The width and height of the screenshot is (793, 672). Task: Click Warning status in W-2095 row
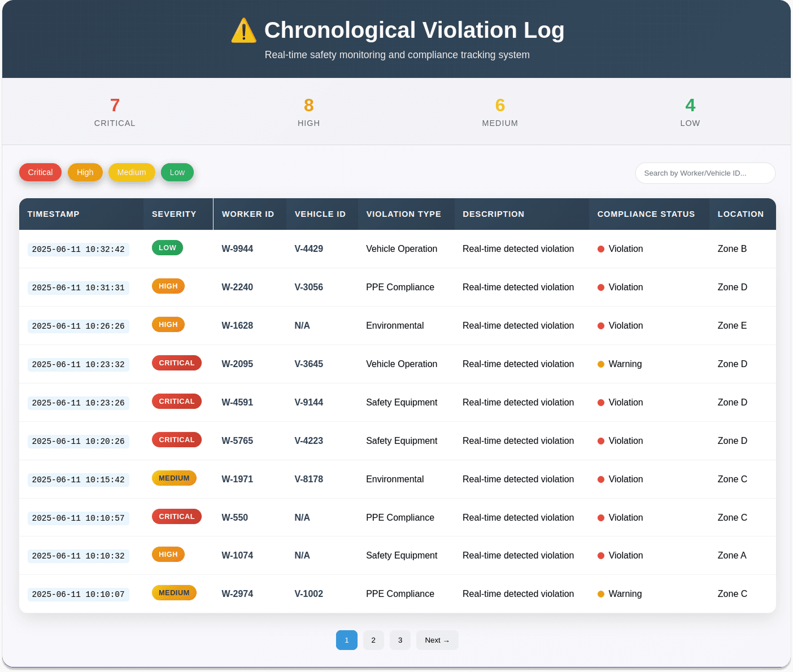620,364
